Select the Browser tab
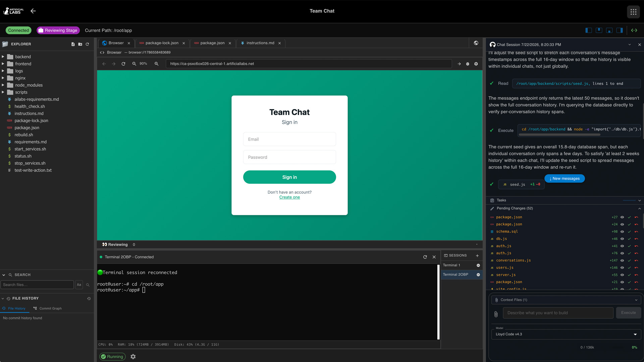 tap(116, 43)
